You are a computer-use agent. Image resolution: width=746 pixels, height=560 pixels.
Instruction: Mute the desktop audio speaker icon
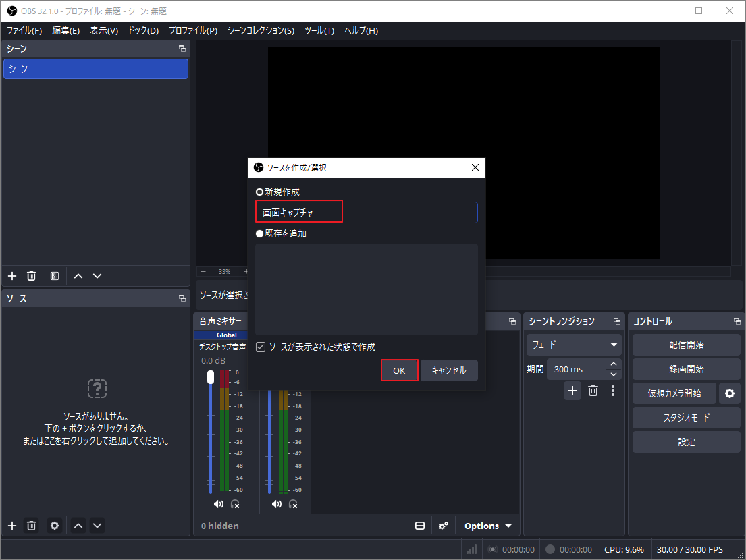(219, 503)
